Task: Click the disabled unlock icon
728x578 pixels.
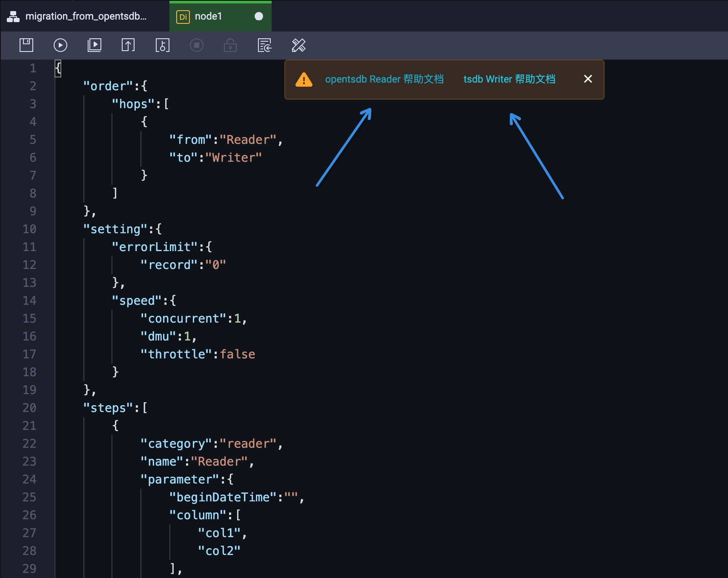Action: [230, 45]
